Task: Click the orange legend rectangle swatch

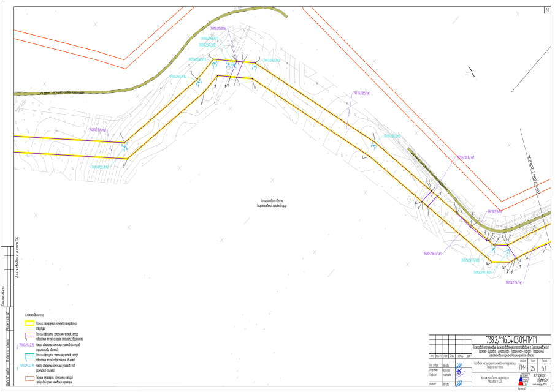Action: coord(29,379)
